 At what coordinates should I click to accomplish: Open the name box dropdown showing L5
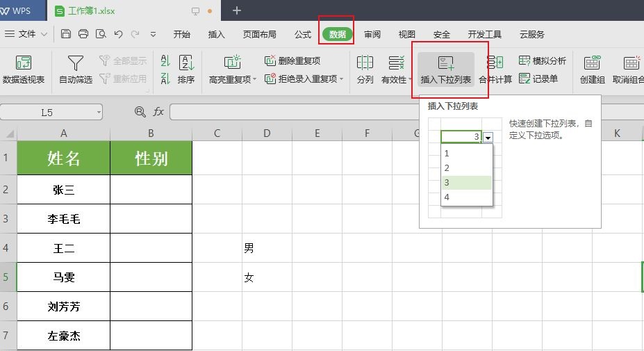98,112
